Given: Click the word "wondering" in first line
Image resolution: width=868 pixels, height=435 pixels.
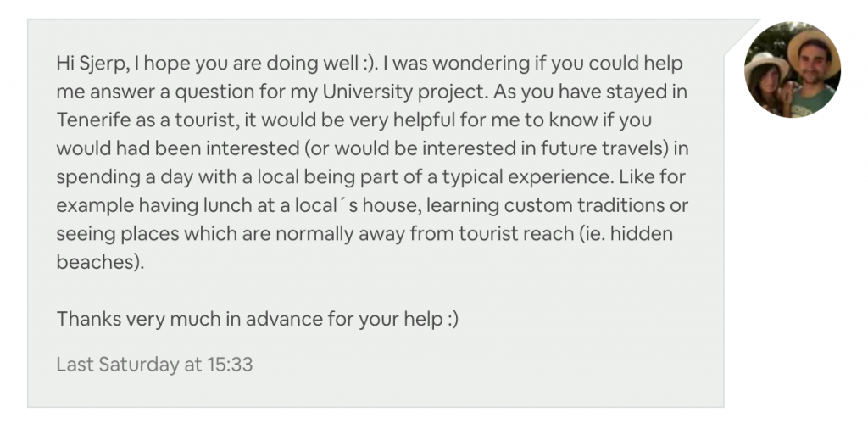Looking at the screenshot, I should 481,64.
